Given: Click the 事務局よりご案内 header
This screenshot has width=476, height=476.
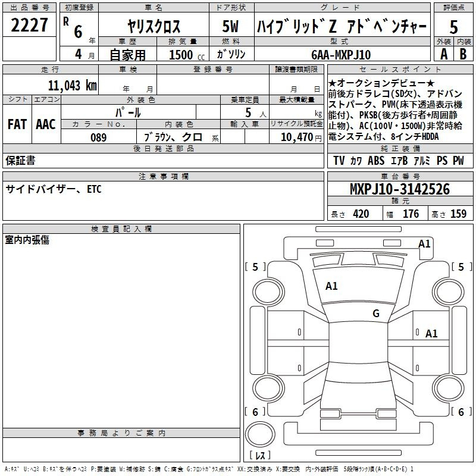Looking at the screenshot, I should pyautogui.click(x=121, y=433).
